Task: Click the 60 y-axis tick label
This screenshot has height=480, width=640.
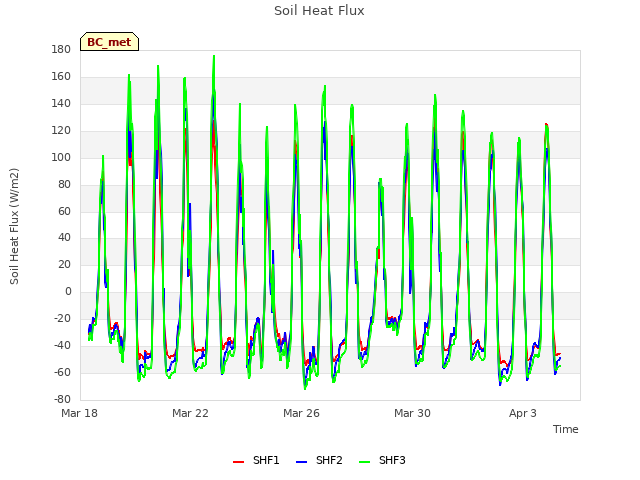Action: pos(64,211)
